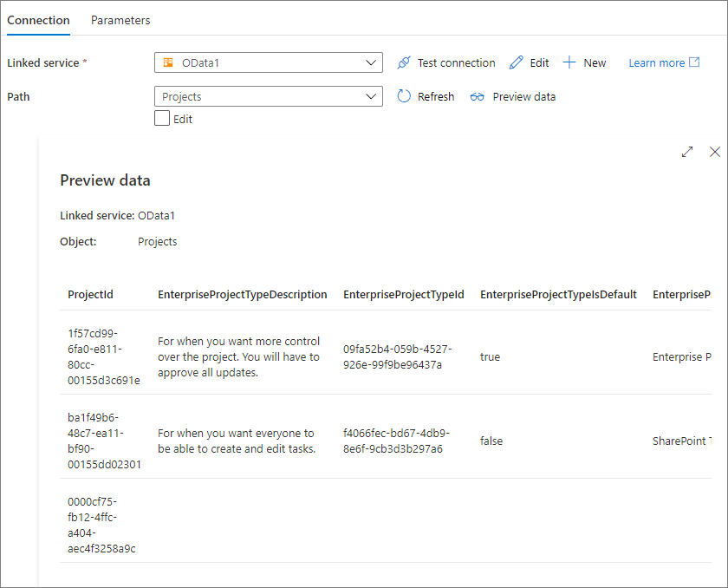The height and width of the screenshot is (588, 728).
Task: Close the Preview data panel
Action: (715, 152)
